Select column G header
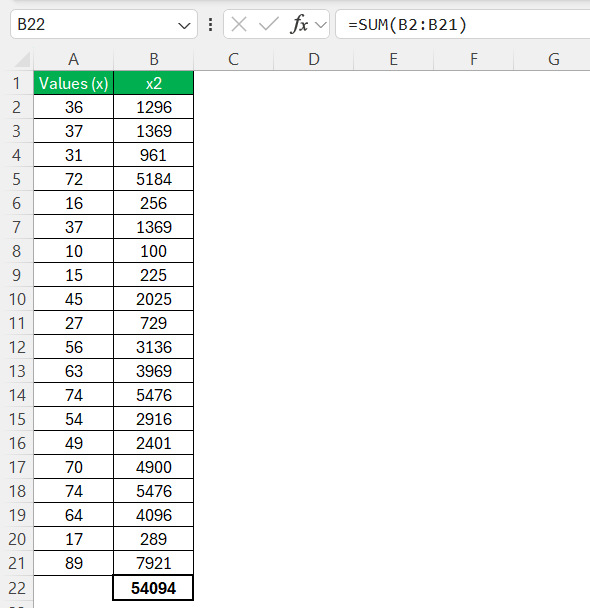Viewport: 590px width, 608px height. click(554, 59)
